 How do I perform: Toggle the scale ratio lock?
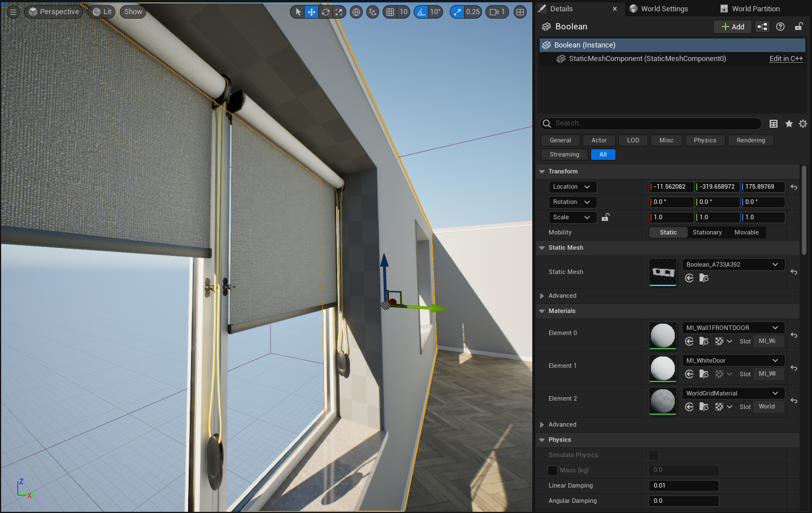point(605,218)
